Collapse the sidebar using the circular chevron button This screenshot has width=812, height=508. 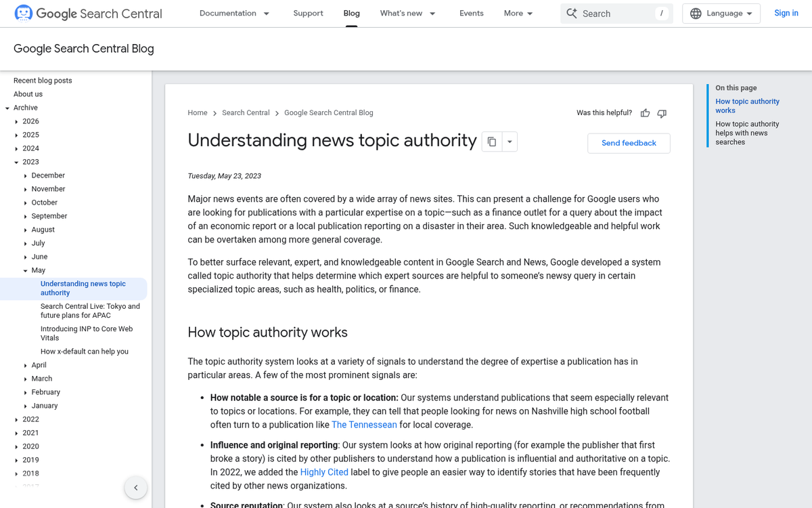[135, 487]
